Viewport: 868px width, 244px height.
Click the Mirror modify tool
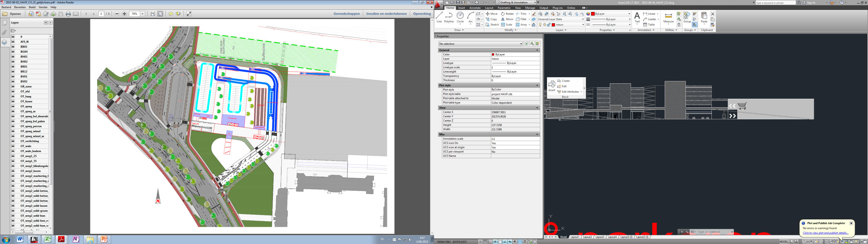[507, 19]
